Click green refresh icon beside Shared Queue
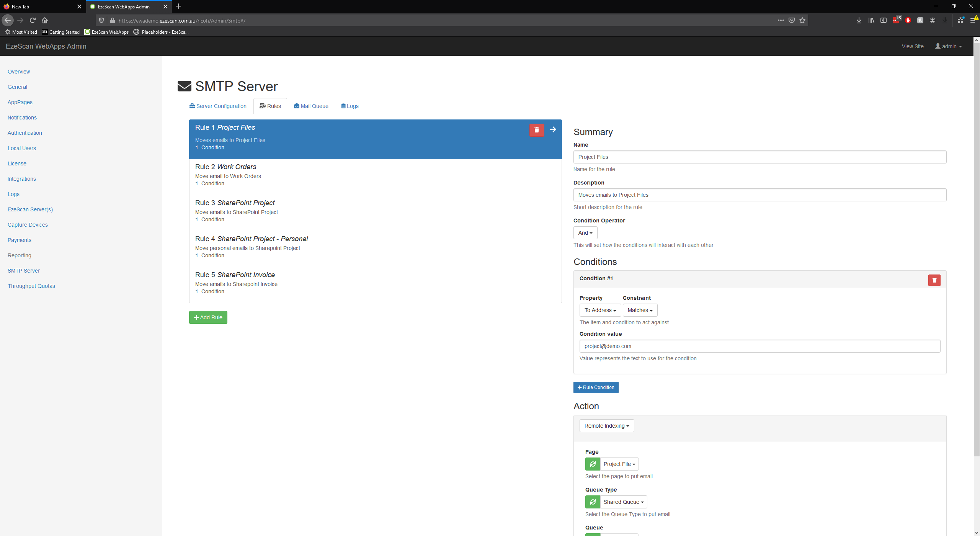This screenshot has height=536, width=980. [593, 502]
